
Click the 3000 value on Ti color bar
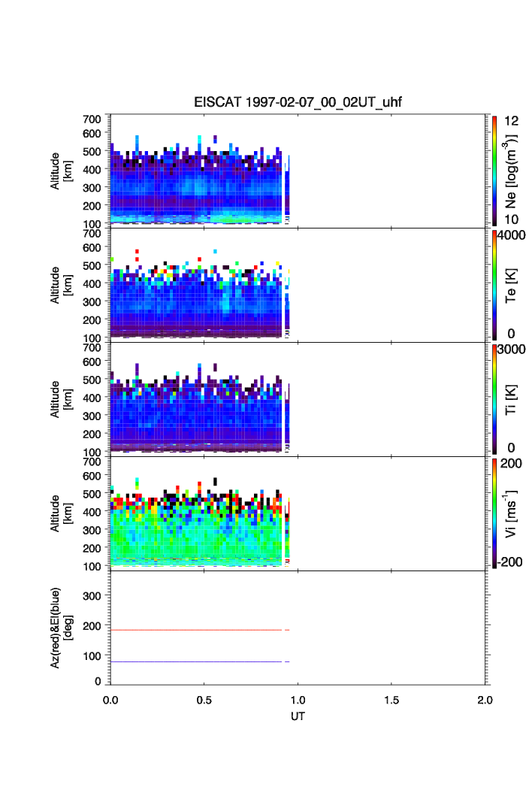[512, 349]
